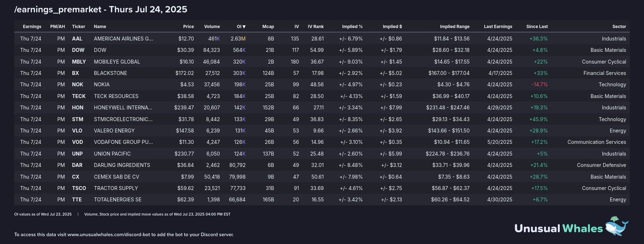
Task: Select the TSCO ticker cell
Action: 79,188
